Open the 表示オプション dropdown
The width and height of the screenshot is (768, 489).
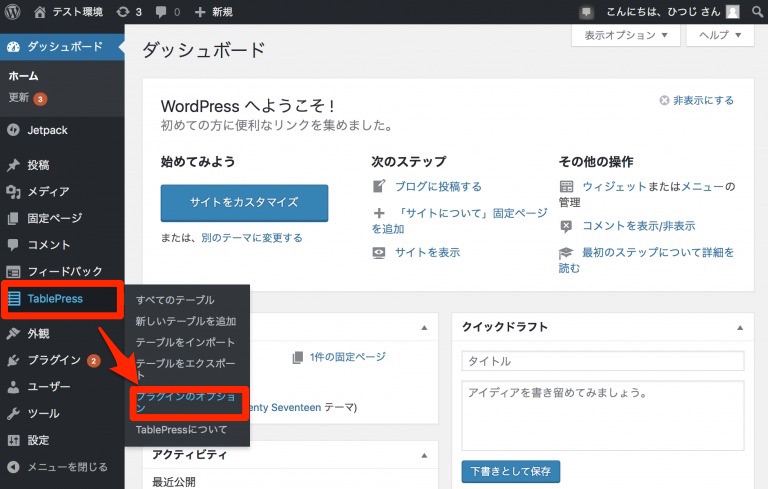pos(626,35)
